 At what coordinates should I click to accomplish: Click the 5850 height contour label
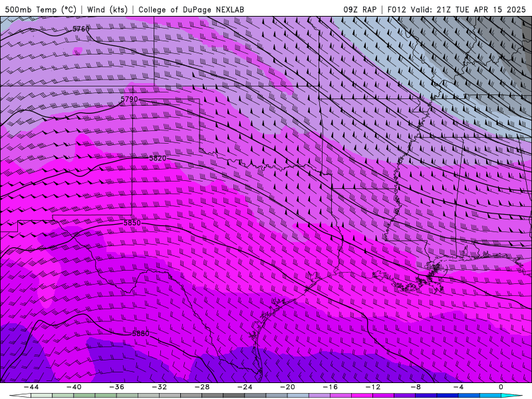point(132,223)
